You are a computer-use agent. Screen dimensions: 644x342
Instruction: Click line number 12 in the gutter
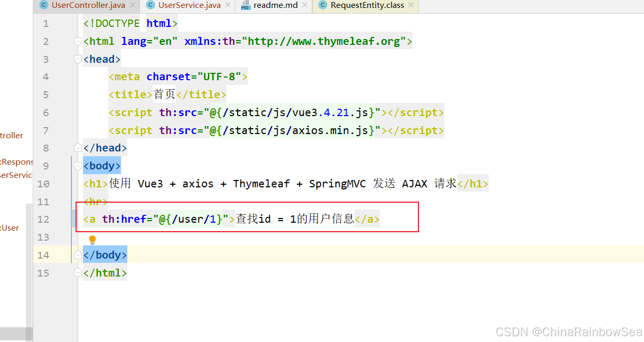click(43, 220)
